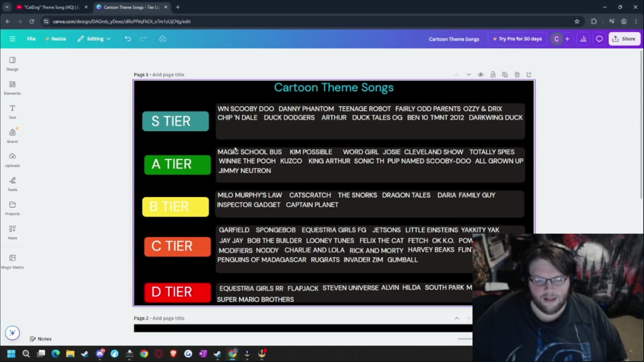644x362 pixels.
Task: Open the Canva main hamburger menu
Action: click(13, 39)
